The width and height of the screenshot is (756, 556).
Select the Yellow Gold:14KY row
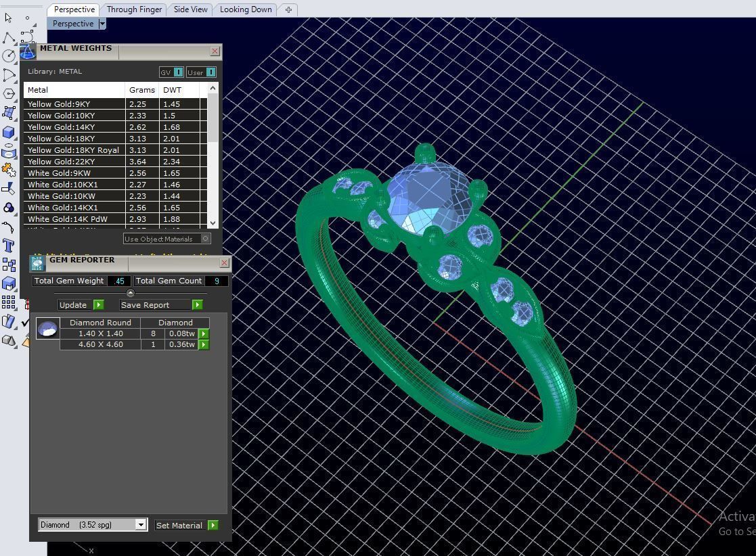pyautogui.click(x=115, y=127)
